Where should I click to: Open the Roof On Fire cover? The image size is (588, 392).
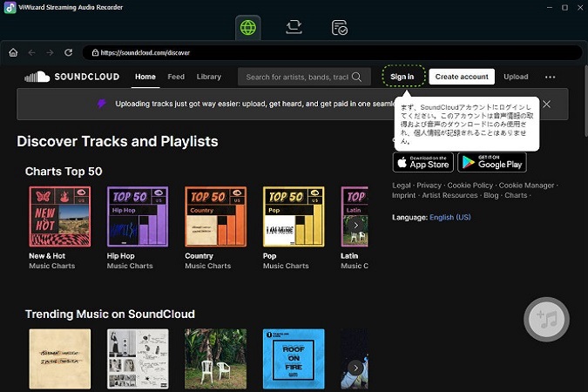(294, 359)
